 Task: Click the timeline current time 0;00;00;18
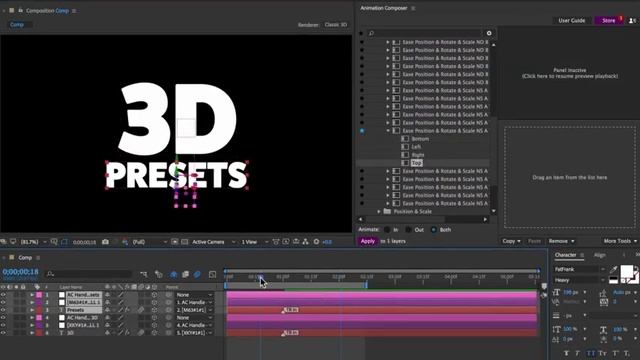(20, 272)
